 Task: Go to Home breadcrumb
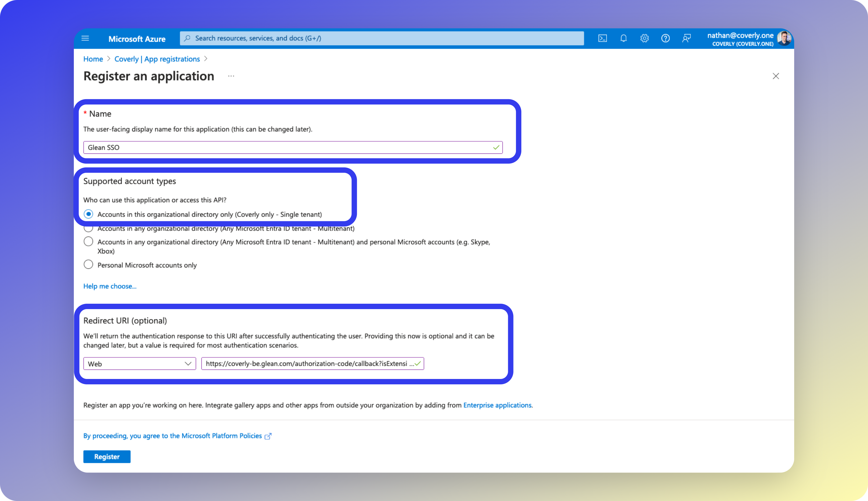93,59
